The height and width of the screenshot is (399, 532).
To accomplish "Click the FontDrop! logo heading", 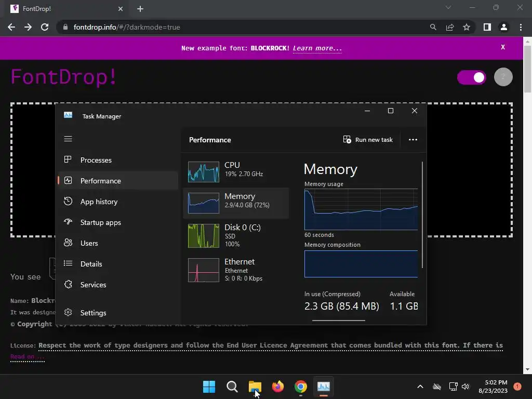I will tap(64, 77).
